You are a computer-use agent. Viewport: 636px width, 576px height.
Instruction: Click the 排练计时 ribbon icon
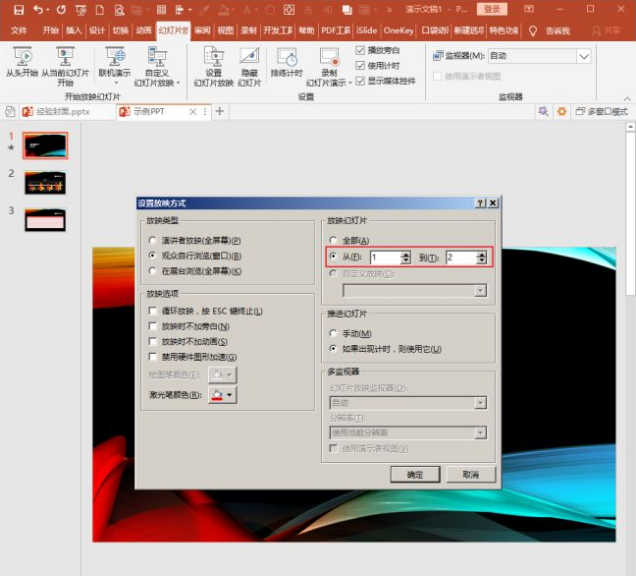287,57
